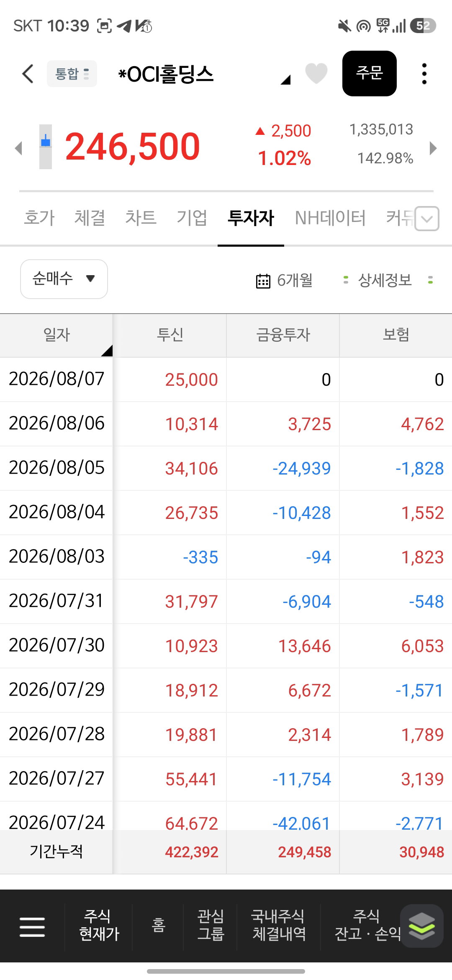The width and height of the screenshot is (452, 980).
Task: Tap the 투신 column header
Action: click(x=170, y=335)
